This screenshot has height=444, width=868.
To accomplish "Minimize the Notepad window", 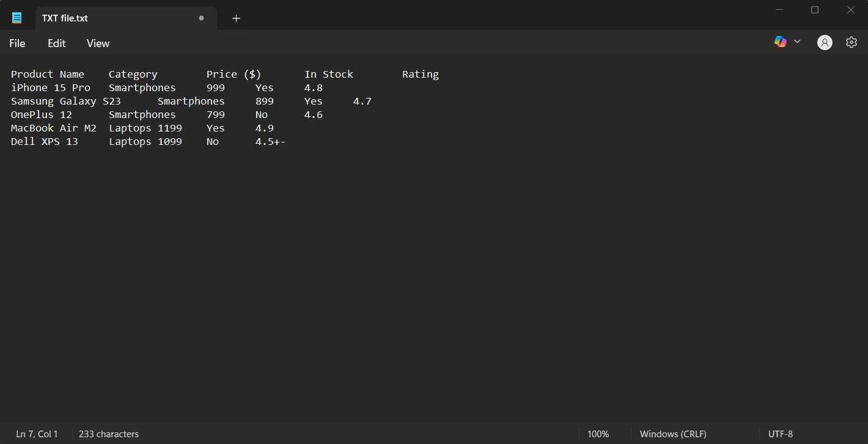I will [779, 10].
